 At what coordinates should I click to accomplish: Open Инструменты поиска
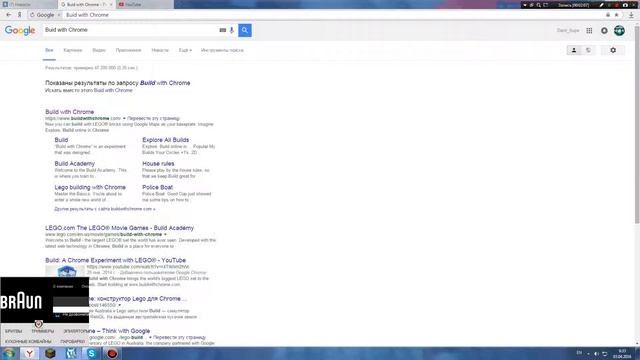point(222,50)
